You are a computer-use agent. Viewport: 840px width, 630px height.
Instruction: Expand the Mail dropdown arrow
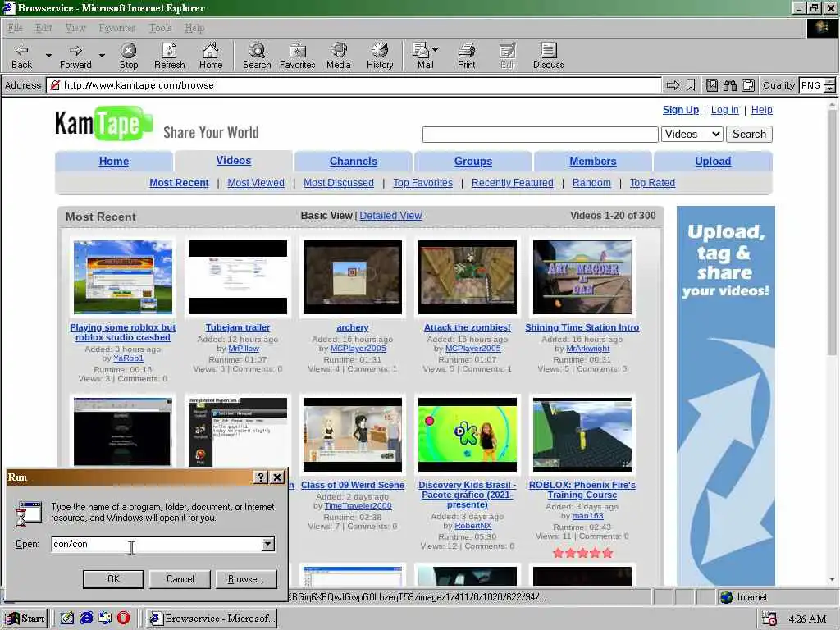click(435, 50)
